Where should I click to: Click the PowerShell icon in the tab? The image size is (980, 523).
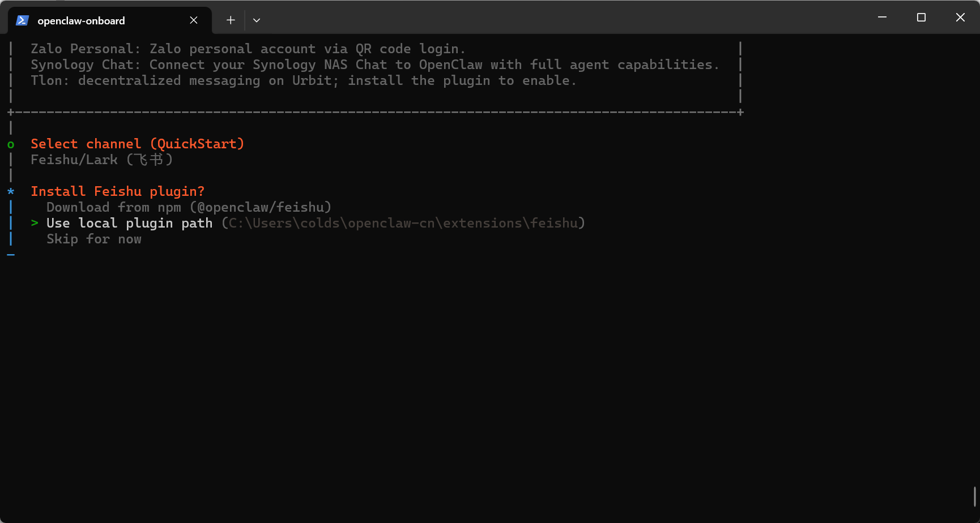tap(22, 20)
